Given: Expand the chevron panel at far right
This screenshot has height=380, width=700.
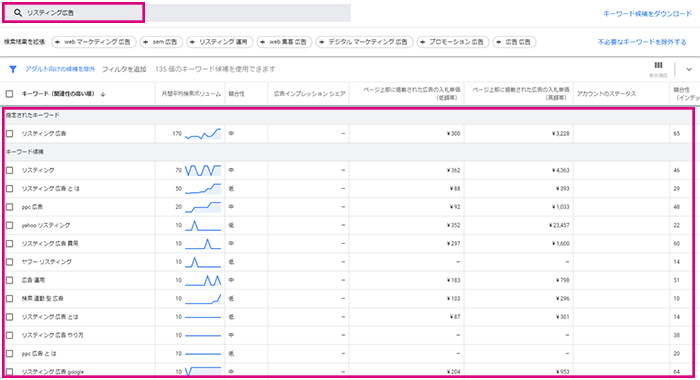Looking at the screenshot, I should pyautogui.click(x=689, y=69).
